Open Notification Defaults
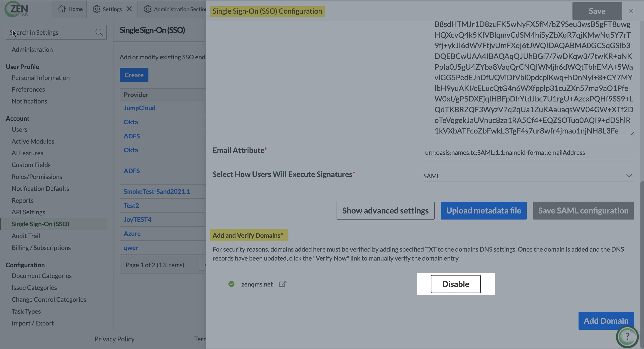644x349 pixels. click(40, 189)
